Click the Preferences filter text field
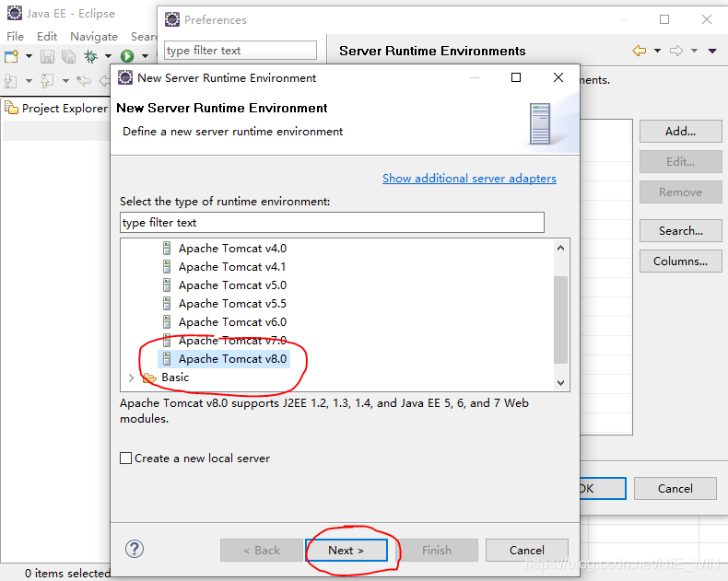 (241, 50)
